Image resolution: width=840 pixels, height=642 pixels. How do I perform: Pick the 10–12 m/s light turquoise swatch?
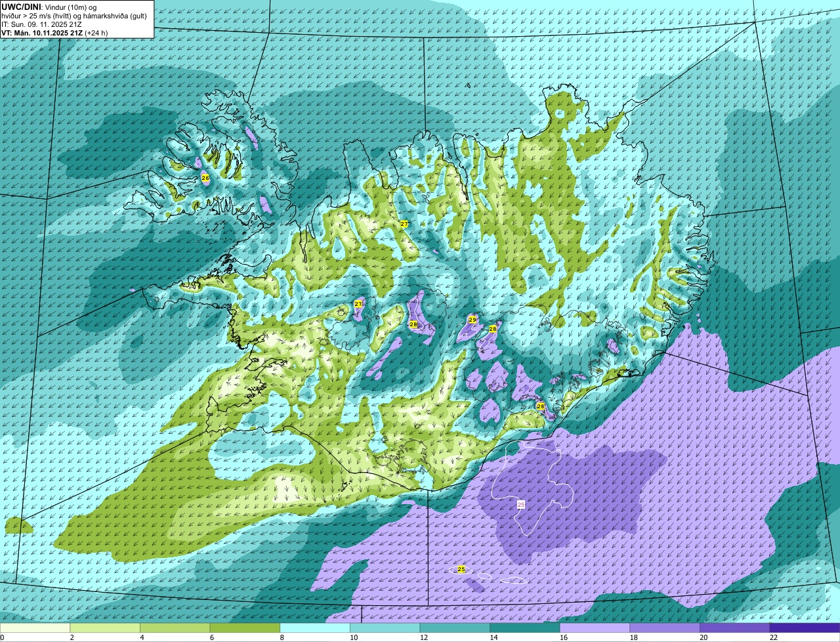(x=385, y=628)
